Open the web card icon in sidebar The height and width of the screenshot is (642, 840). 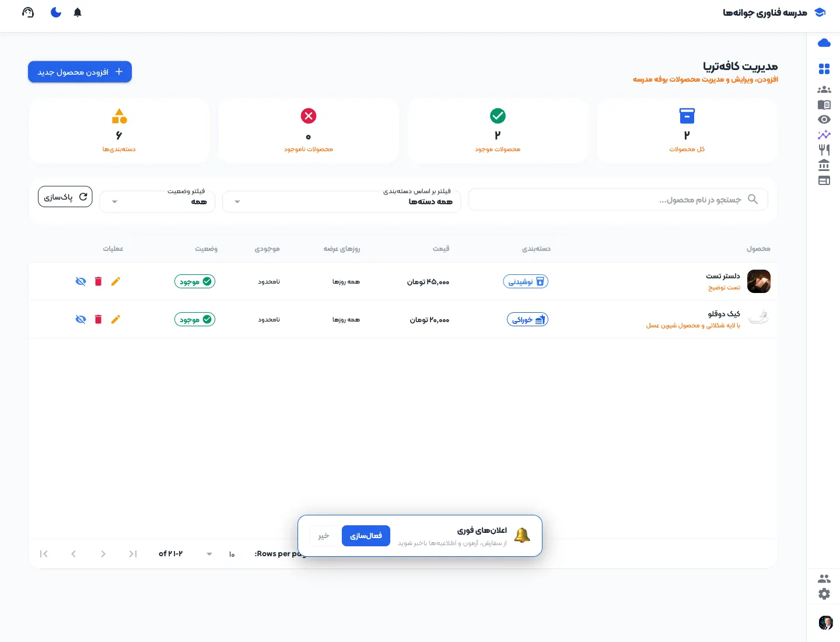[824, 180]
